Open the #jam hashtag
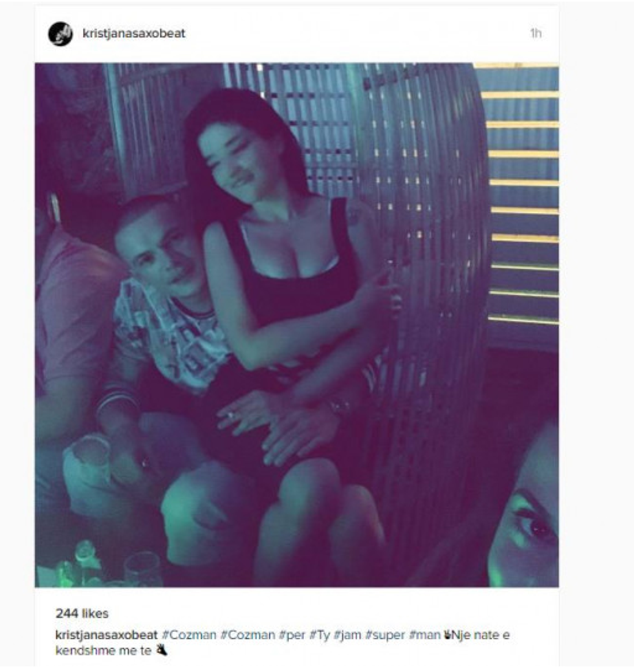Viewport: 634px width, 672px height. [347, 635]
